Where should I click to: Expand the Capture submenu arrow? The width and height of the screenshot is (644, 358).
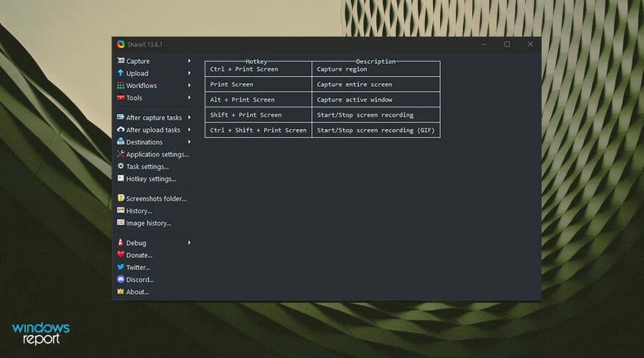click(x=190, y=61)
